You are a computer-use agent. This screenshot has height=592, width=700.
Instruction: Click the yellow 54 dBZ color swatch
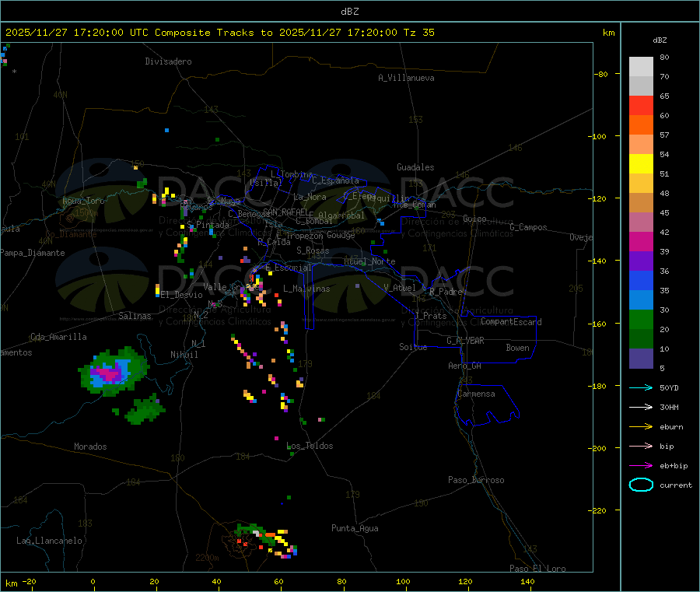pos(641,164)
